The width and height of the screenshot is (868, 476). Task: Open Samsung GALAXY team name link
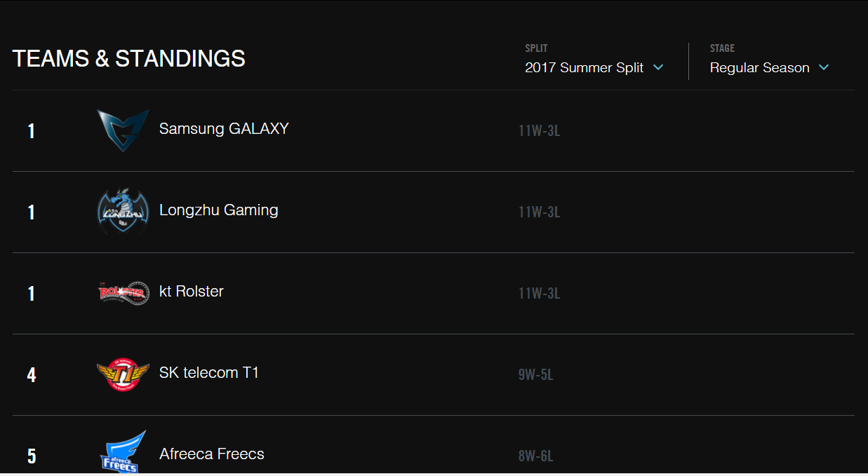pos(224,129)
